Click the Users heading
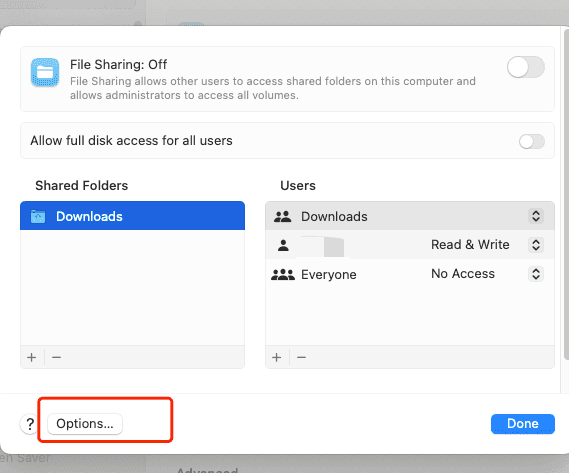 point(298,185)
